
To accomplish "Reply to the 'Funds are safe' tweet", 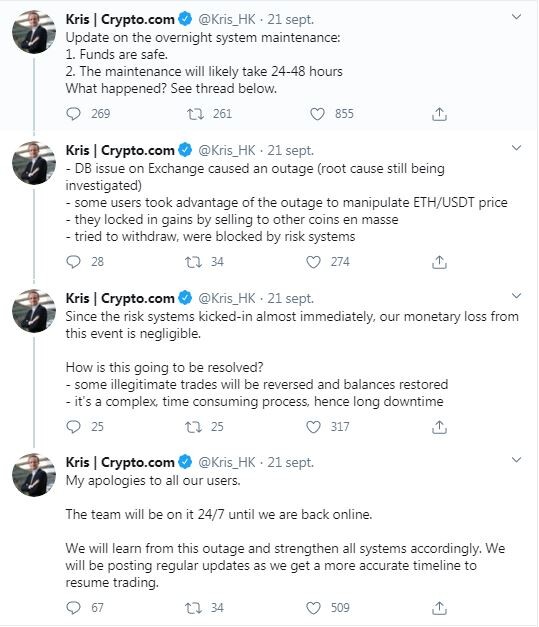I will 73,114.
